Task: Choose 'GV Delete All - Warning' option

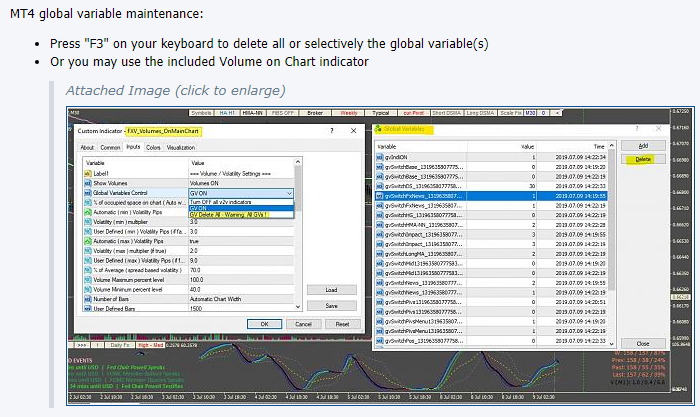Action: (x=241, y=215)
